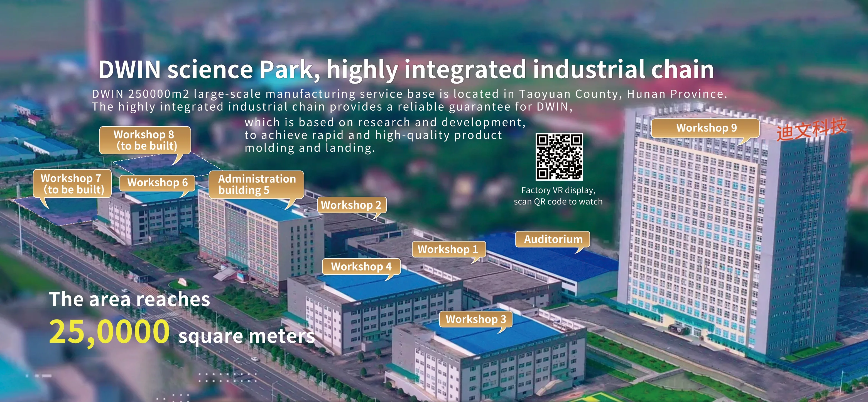Click the 'molding and landing' text line
Image resolution: width=868 pixels, height=402 pixels.
point(310,148)
